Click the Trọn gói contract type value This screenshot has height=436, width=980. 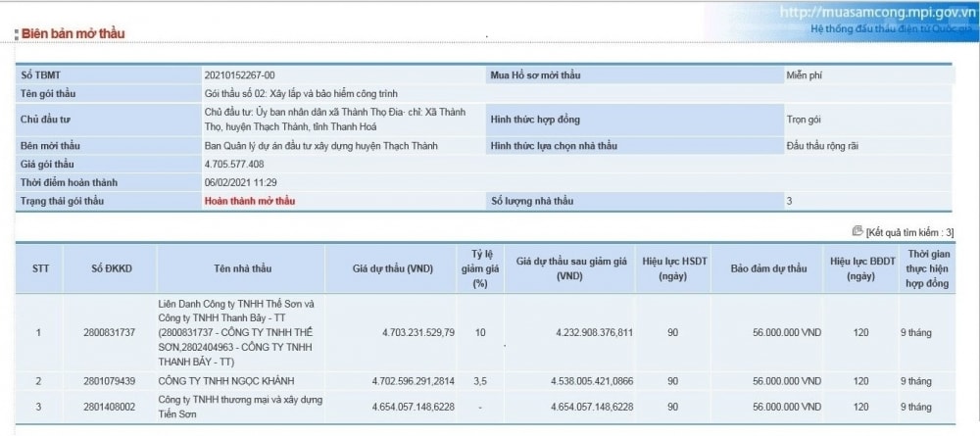pyautogui.click(x=804, y=120)
